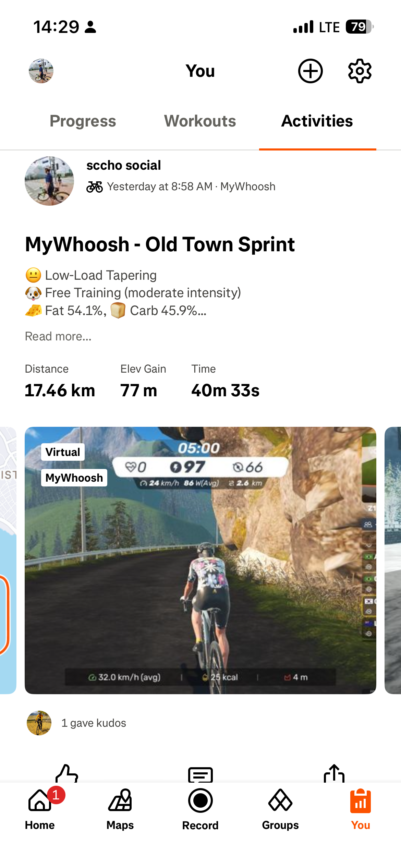View who gave kudos
The image size is (401, 868).
point(94,723)
